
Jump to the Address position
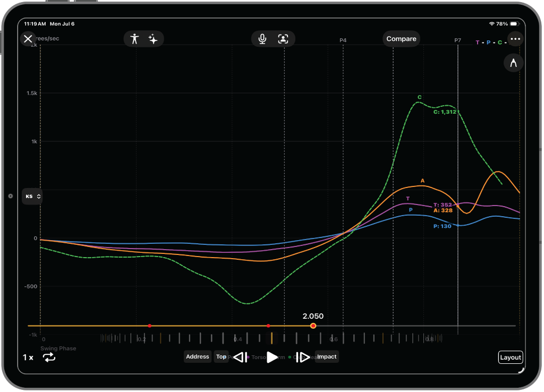[198, 356]
